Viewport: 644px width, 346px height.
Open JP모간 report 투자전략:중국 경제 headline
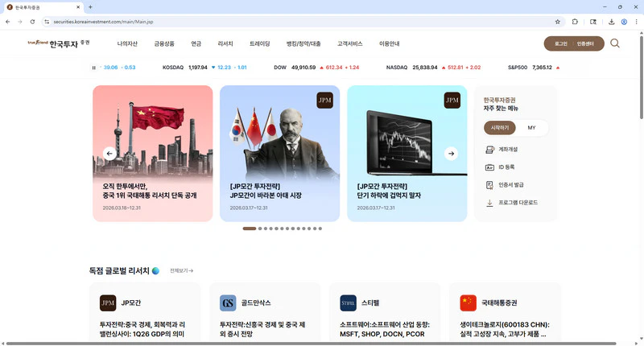(x=142, y=330)
